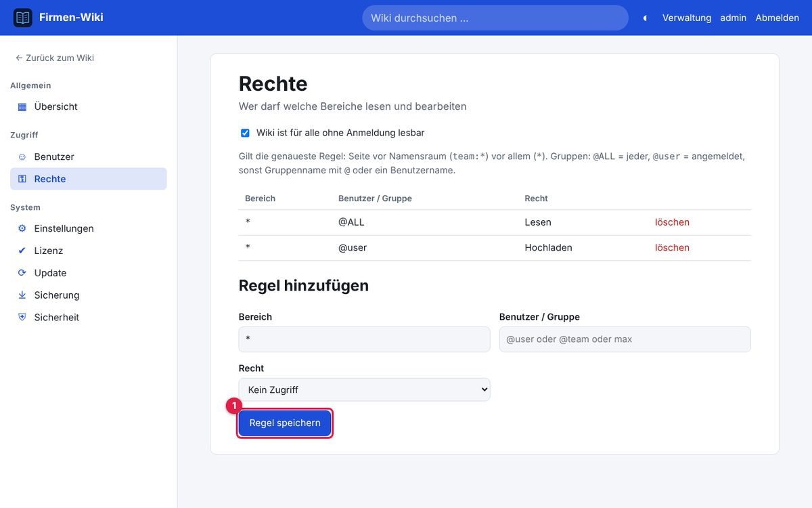Click the 'Regel hinzufügen' heading

[x=304, y=286]
